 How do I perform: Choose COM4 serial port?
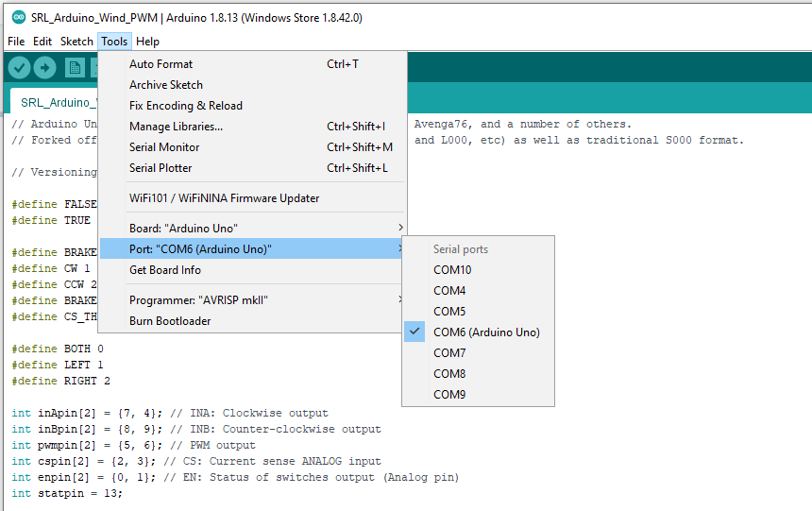pos(478,291)
